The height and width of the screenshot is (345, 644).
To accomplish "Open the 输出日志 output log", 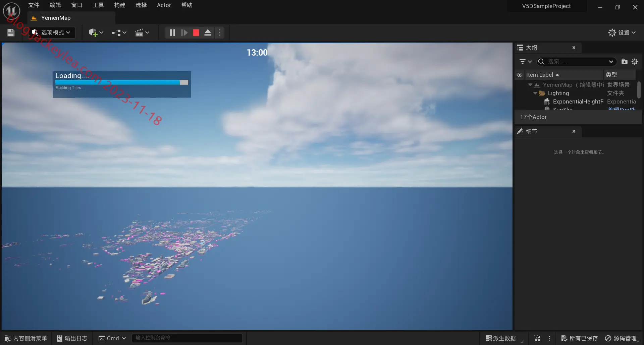I will 72,338.
